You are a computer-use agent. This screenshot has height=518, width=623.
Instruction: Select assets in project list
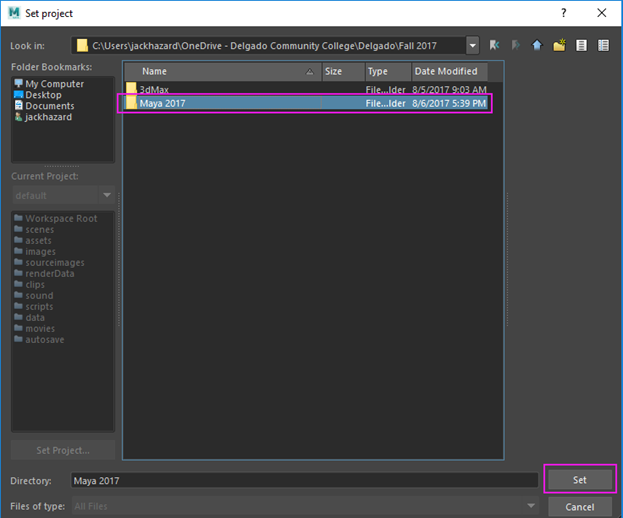[x=38, y=241]
